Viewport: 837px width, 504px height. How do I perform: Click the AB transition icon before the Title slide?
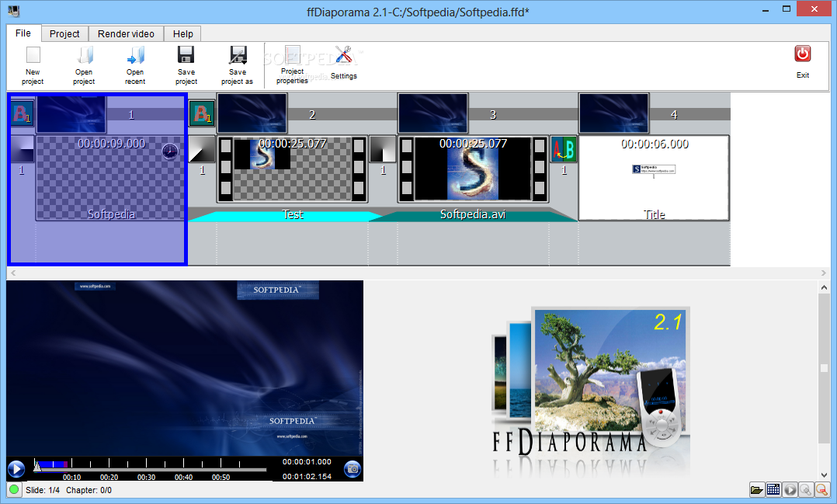[x=564, y=149]
